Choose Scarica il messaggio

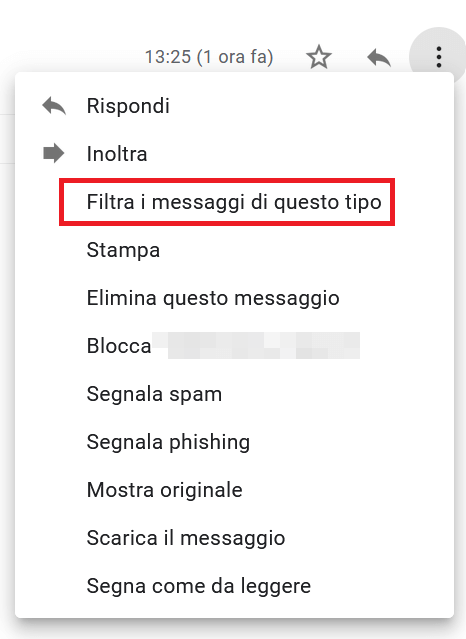click(x=186, y=538)
